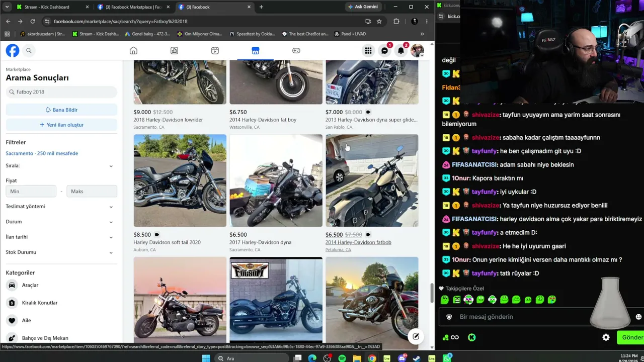
Task: Open the Chrome apps bookmarks grid
Action: tap(7, 34)
